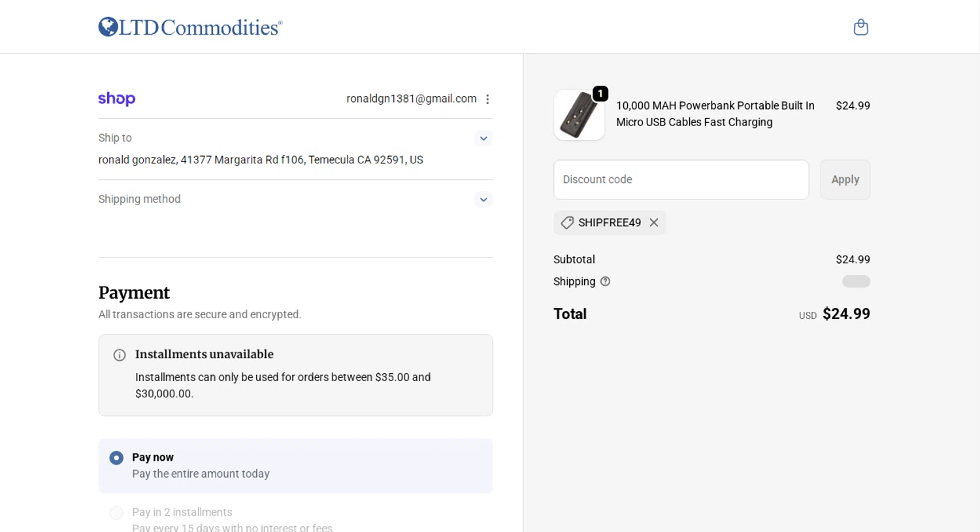Open the shopping bag cart icon

pos(860,27)
